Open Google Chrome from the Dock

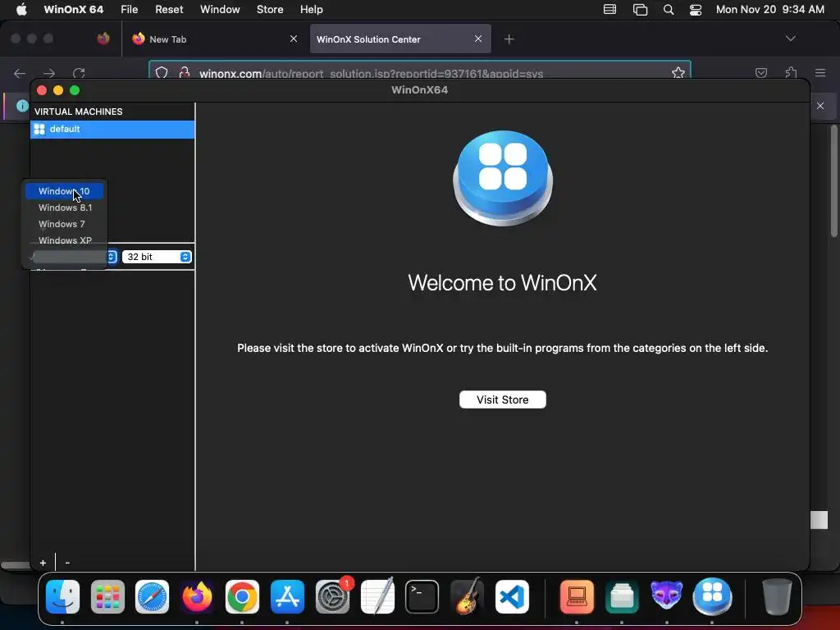coord(242,597)
